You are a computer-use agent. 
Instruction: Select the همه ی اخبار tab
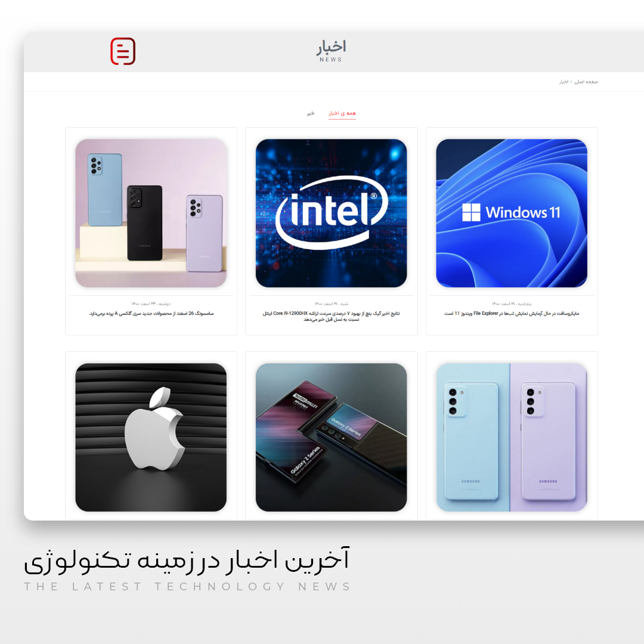(x=342, y=113)
